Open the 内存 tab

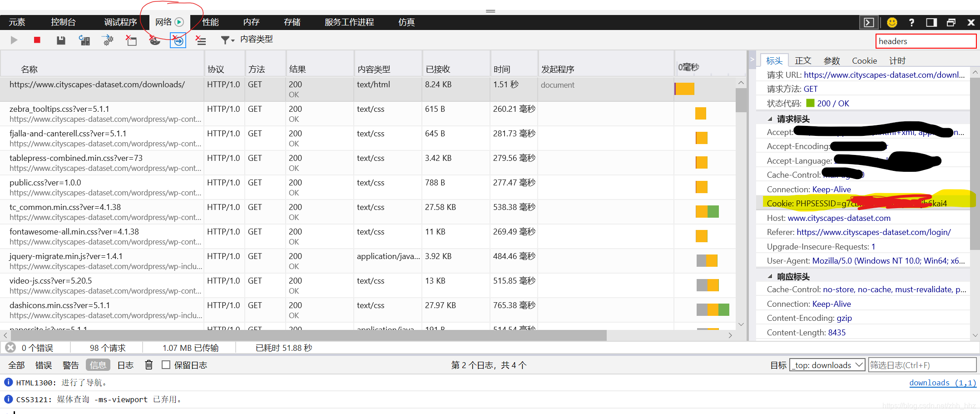coord(251,22)
